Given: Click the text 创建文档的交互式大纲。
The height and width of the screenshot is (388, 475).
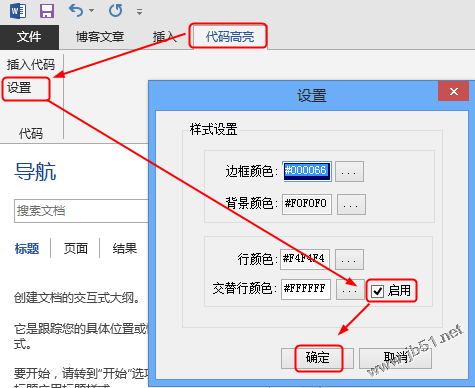Looking at the screenshot, I should coord(77,298).
